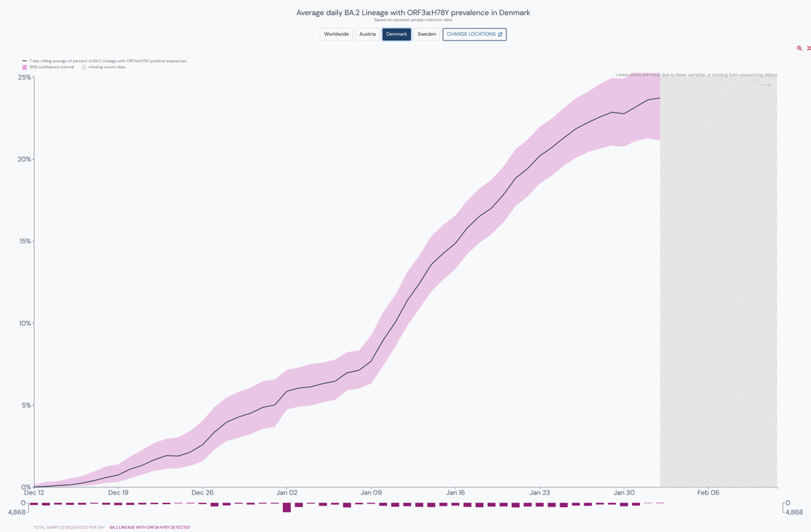
Task: Click the hatched missing recent data legend icon
Action: [x=84, y=68]
